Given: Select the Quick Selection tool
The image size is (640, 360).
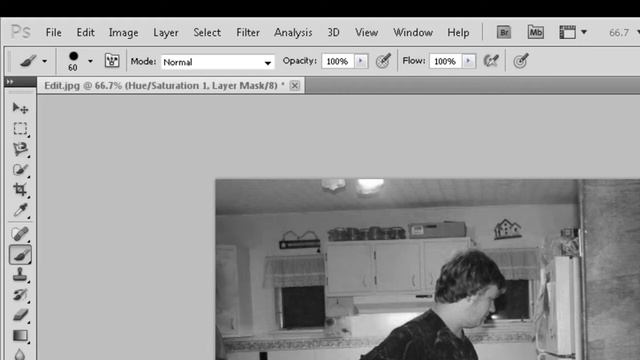Looking at the screenshot, I should click(x=20, y=169).
